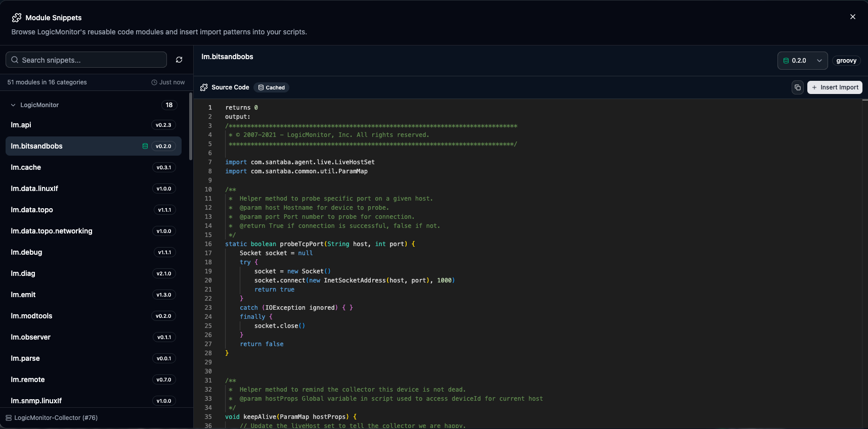Select the lm.remote module

[x=94, y=379]
